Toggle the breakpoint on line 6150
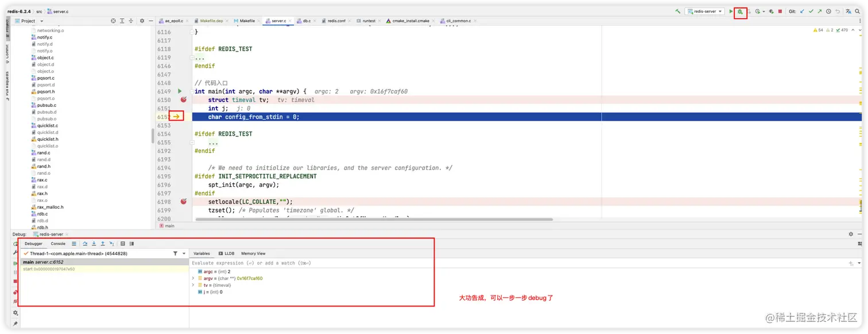Screen dimensions: 868x334 pos(182,99)
